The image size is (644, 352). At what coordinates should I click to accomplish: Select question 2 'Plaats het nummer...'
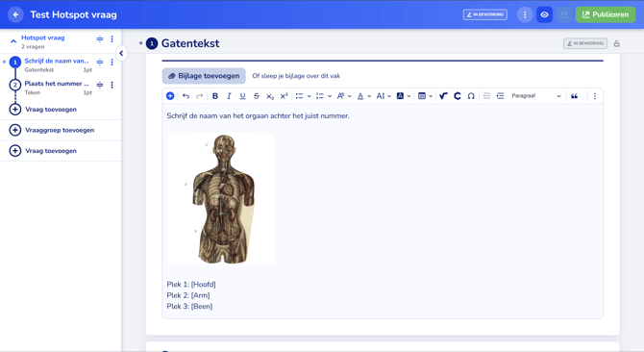click(57, 84)
